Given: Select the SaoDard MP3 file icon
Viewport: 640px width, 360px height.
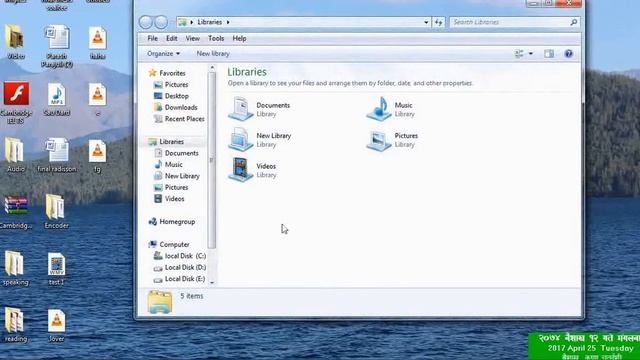Looking at the screenshot, I should 56,100.
